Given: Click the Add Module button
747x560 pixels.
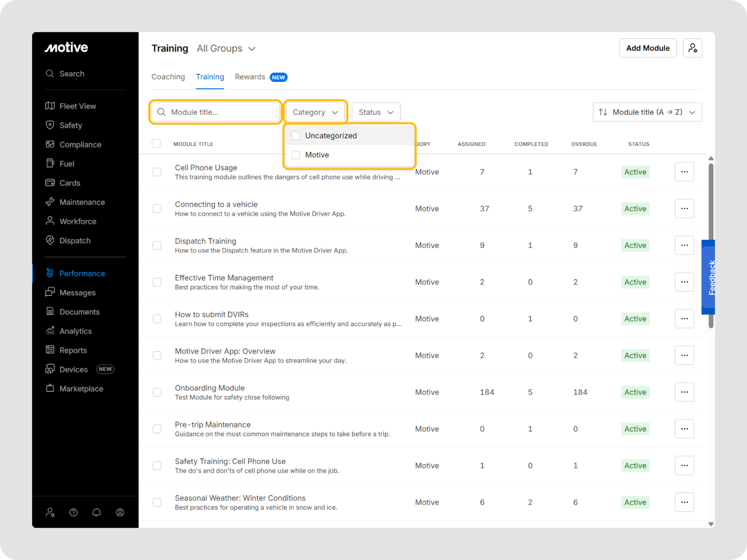Looking at the screenshot, I should 648,48.
